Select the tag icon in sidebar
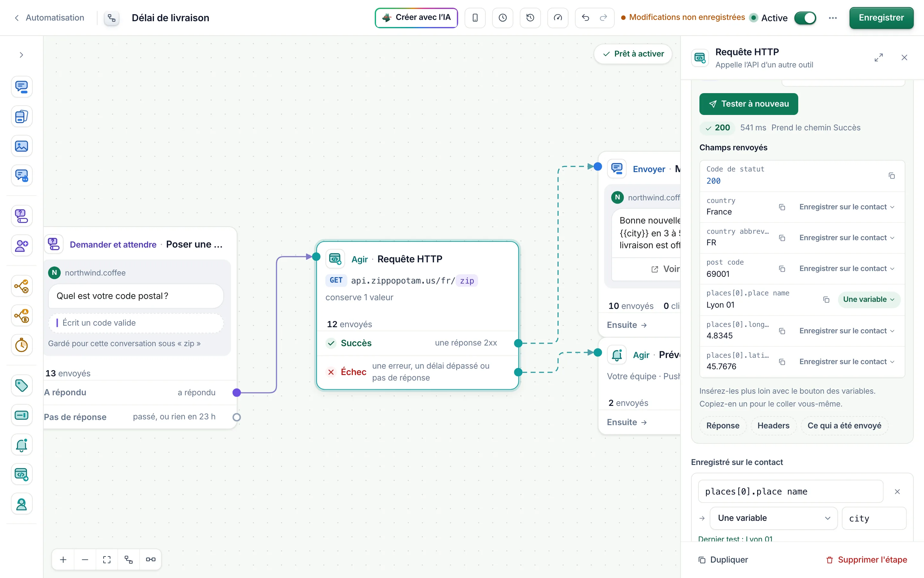 [x=21, y=385]
